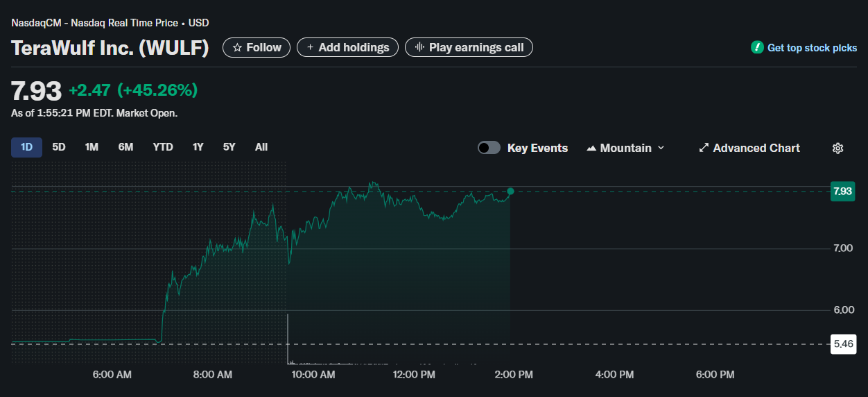Select the YTD time range tab

coord(163,147)
